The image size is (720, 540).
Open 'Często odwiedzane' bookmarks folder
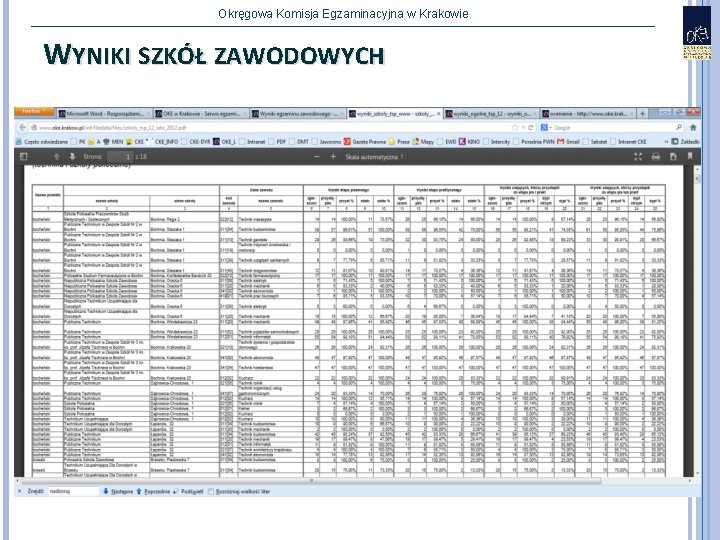[x=42, y=142]
